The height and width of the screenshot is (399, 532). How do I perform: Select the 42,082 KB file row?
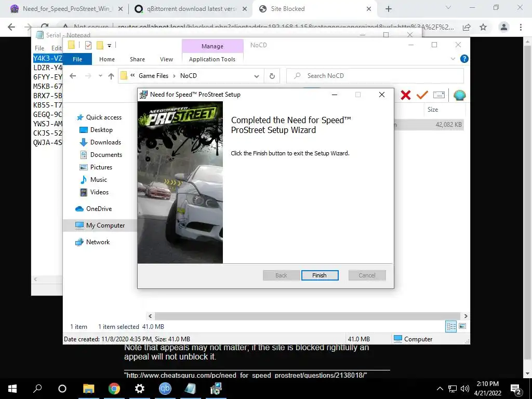point(429,125)
